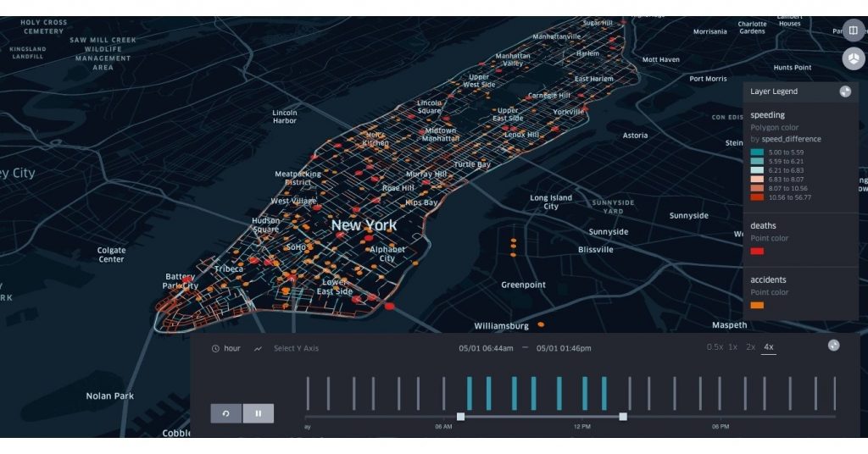
Task: Click the 'Williamsburg' map label
Action: coord(501,326)
